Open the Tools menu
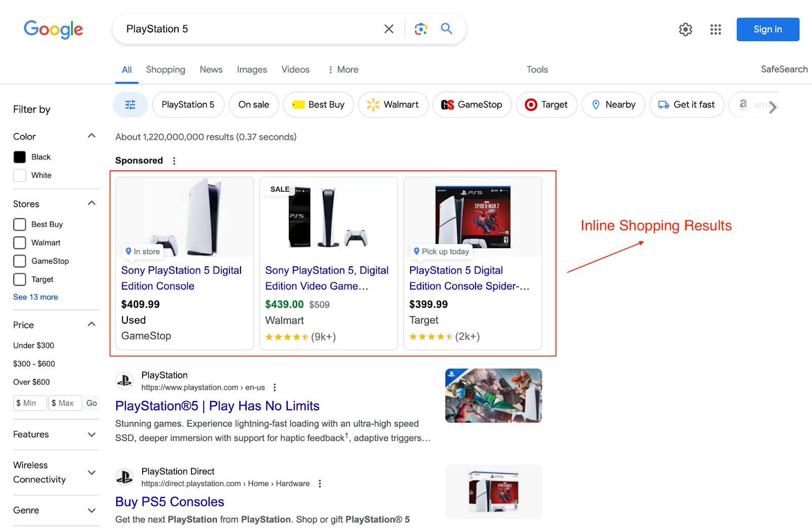 pyautogui.click(x=537, y=69)
